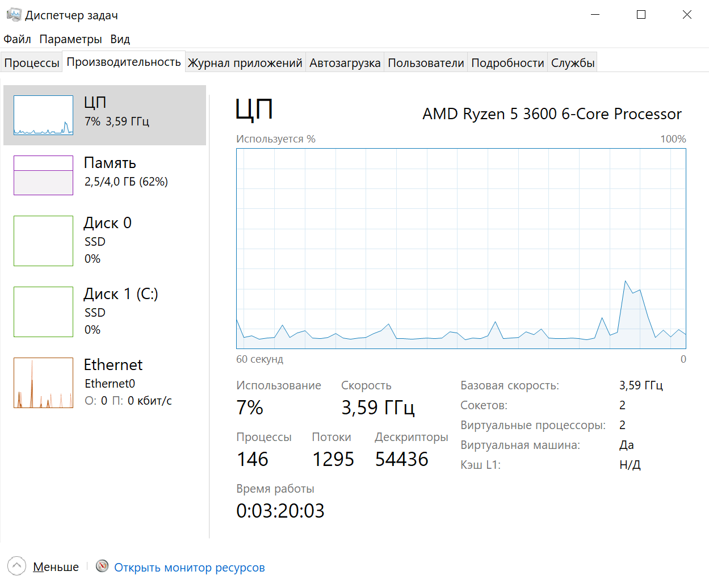The image size is (709, 588).
Task: Click the Resource Monitor icon
Action: click(x=102, y=566)
